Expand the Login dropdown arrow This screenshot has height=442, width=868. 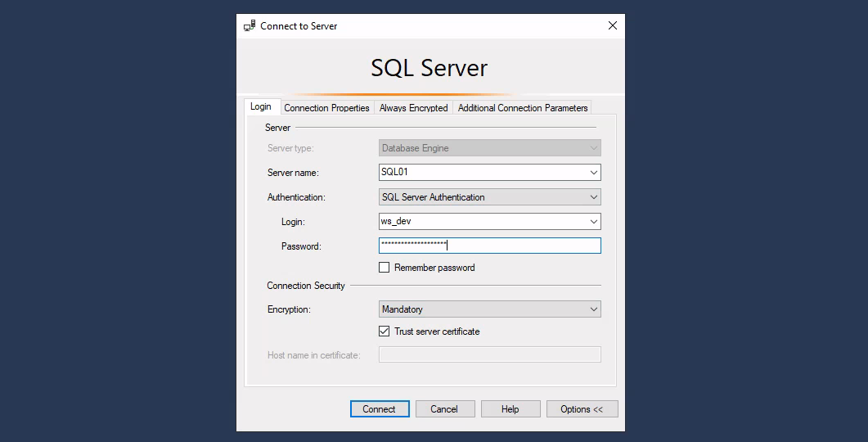(x=594, y=222)
